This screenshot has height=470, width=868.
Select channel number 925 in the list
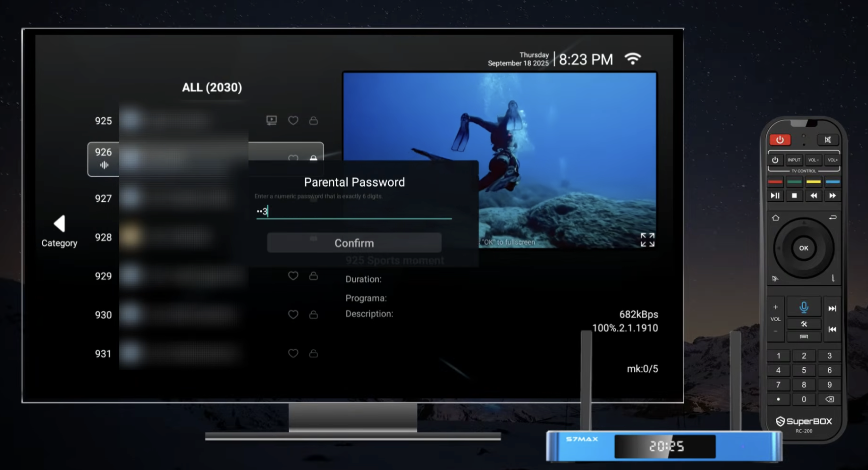point(103,121)
